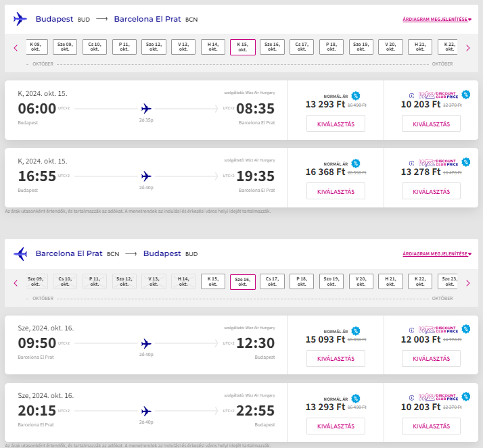Screen dimensions: 483x448
Task: Click the right arrow in the return date carousel
Action: 468,282
